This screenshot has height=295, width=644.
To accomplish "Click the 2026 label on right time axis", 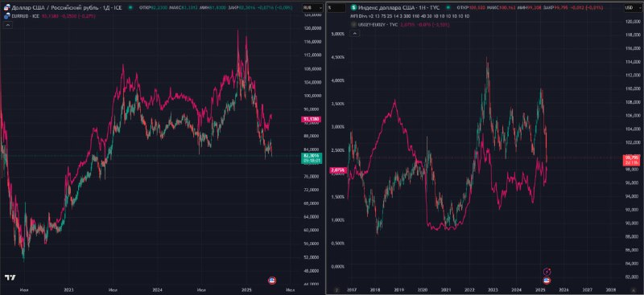I will click(x=563, y=289).
